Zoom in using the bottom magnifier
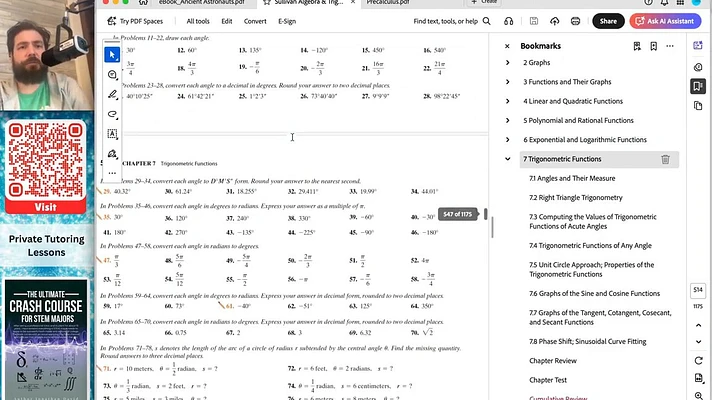This screenshot has width=712, height=400. [698, 396]
